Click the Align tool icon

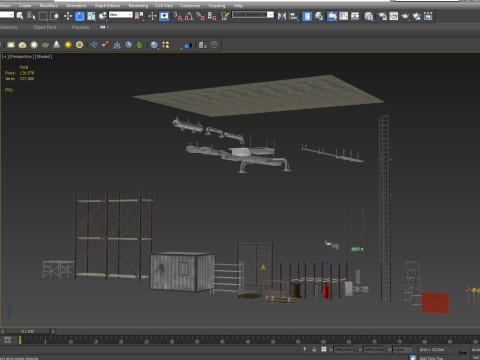pyautogui.click(x=294, y=16)
